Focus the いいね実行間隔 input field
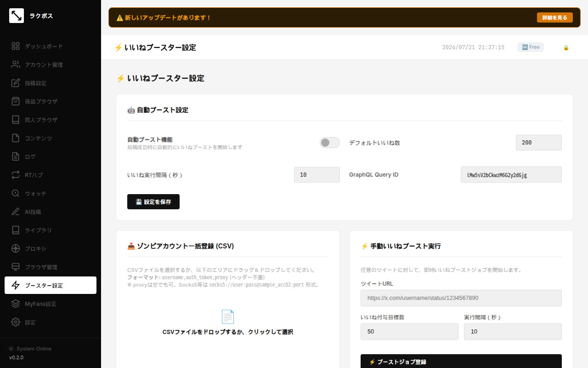Image resolution: width=588 pixels, height=368 pixels. click(x=317, y=175)
